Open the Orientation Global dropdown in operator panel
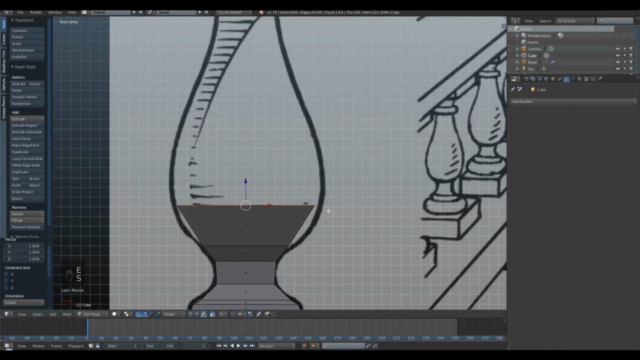Viewport: 640px width, 360px height. [24, 302]
